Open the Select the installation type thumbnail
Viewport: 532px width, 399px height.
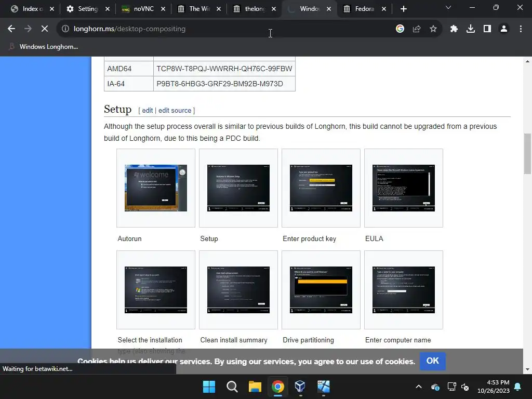[156, 290]
